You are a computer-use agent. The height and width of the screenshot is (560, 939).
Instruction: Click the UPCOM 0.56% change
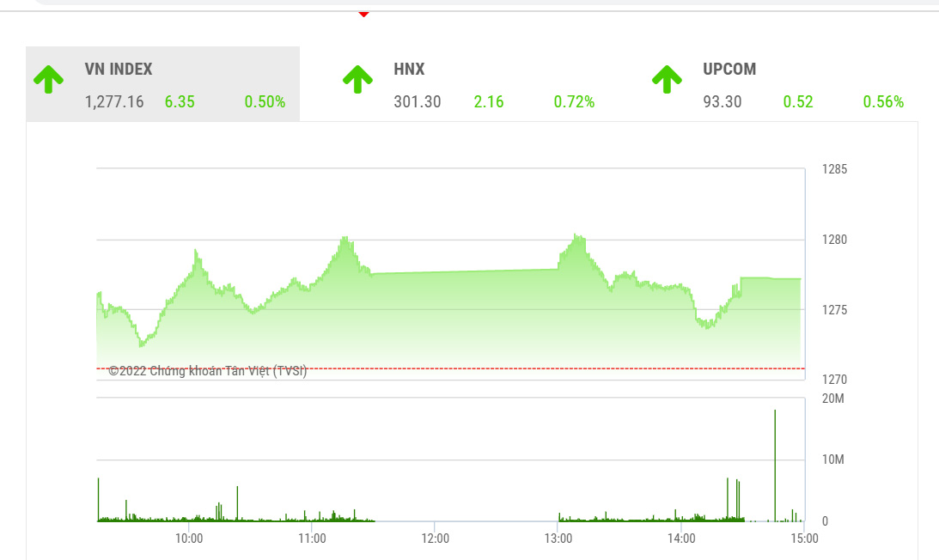tap(883, 102)
